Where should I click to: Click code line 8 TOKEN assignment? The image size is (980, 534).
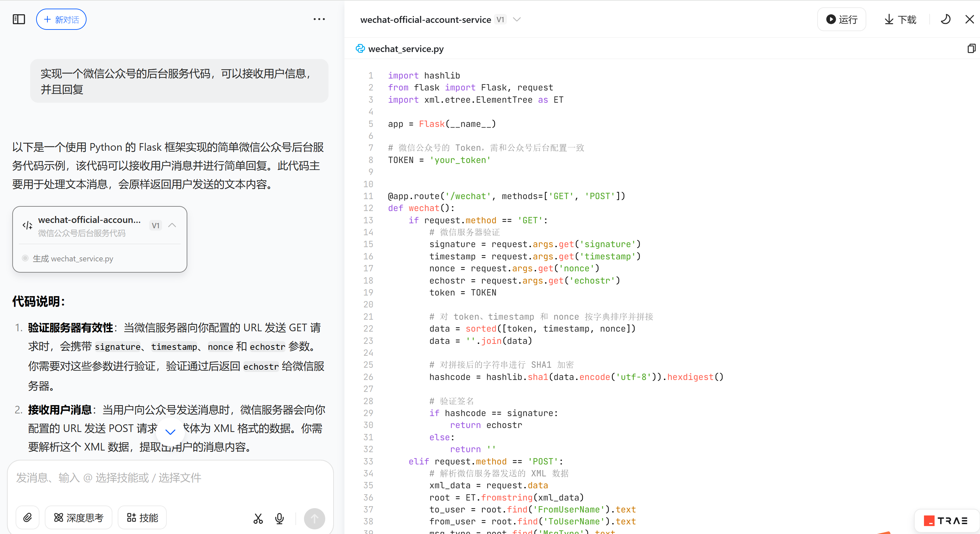[439, 160]
